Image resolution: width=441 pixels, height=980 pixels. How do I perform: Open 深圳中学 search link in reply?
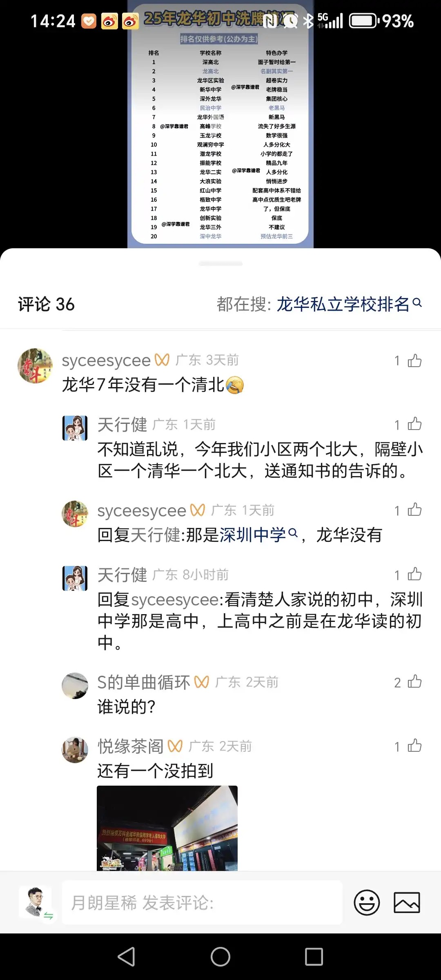pyautogui.click(x=253, y=535)
